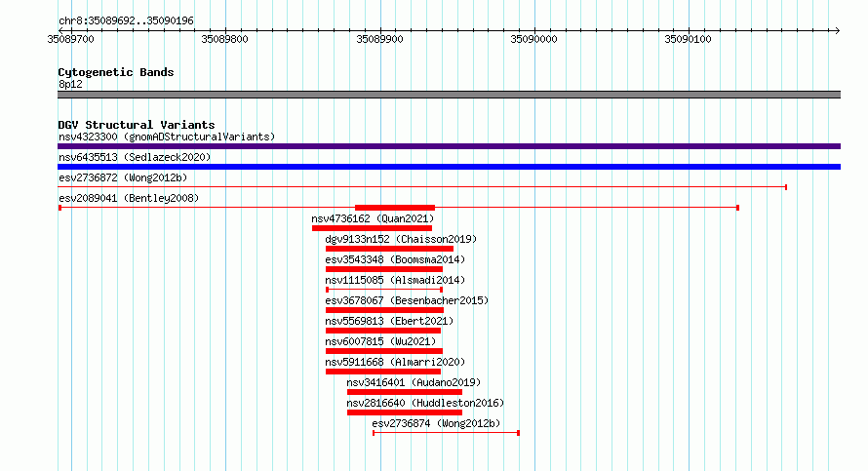Select the red esv3678067 variant bar
Screen dimensions: 868x471
384,310
